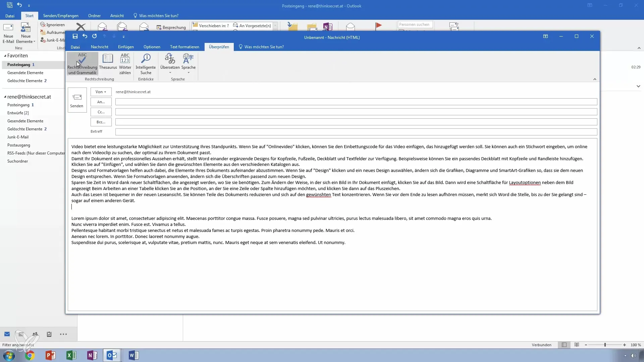Screen dimensions: 644x362
Task: Undo in message window toolbar
Action: [85, 36]
